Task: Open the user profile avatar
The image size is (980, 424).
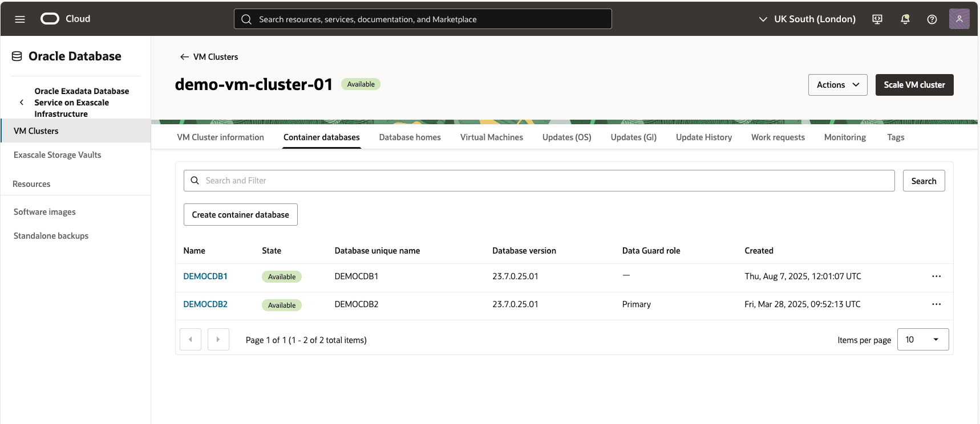Action: 959,19
